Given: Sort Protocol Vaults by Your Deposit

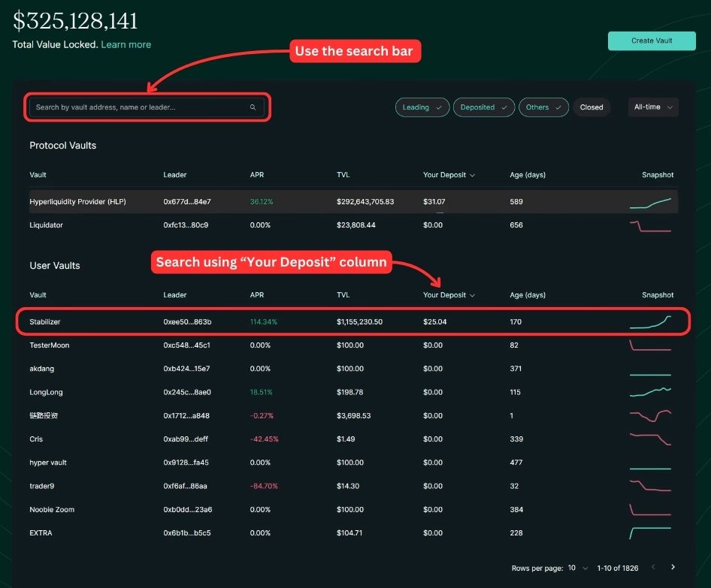Looking at the screenshot, I should point(449,175).
